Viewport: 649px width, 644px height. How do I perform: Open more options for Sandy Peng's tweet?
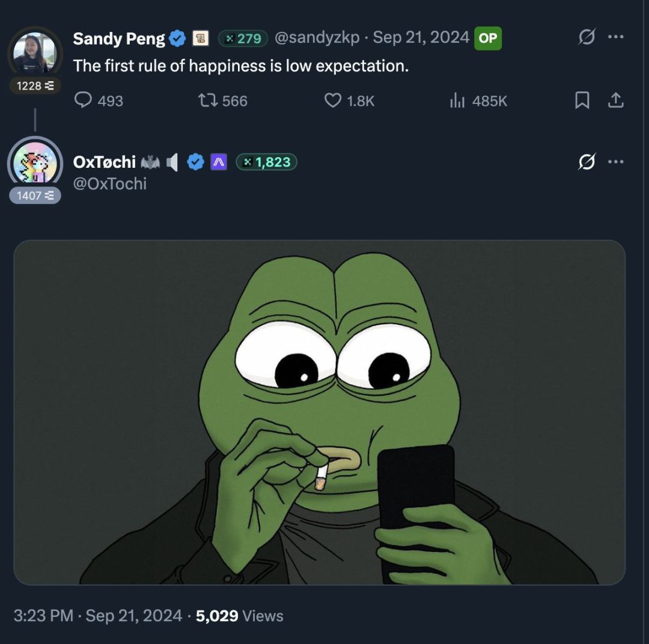click(x=616, y=37)
